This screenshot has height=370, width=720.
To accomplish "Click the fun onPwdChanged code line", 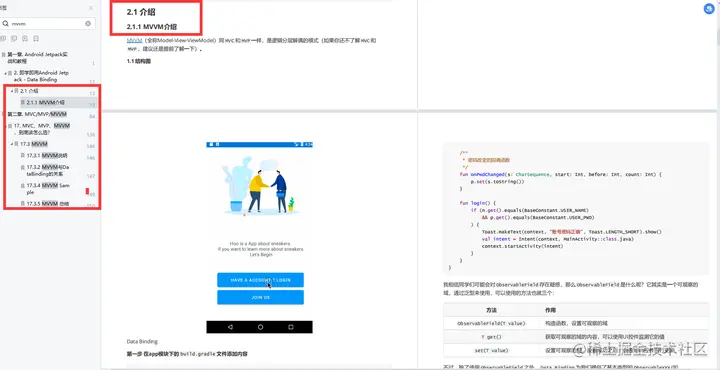I will pyautogui.click(x=561, y=174).
